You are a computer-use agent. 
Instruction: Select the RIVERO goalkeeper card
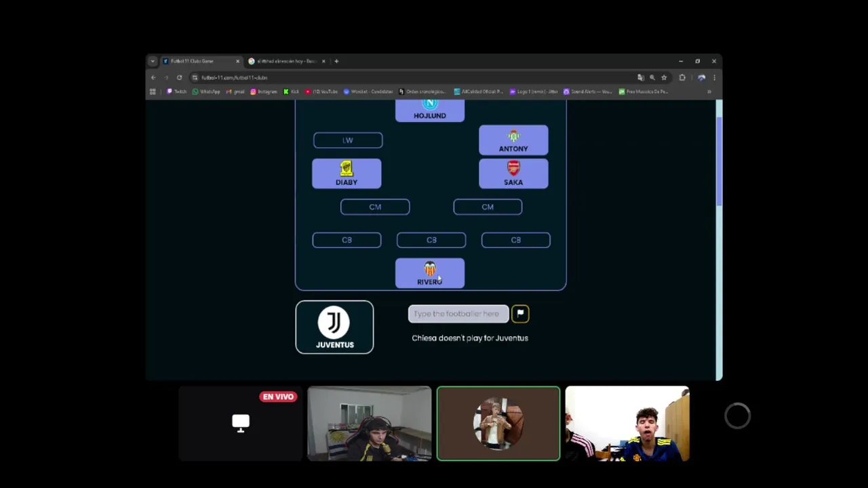[x=430, y=273]
